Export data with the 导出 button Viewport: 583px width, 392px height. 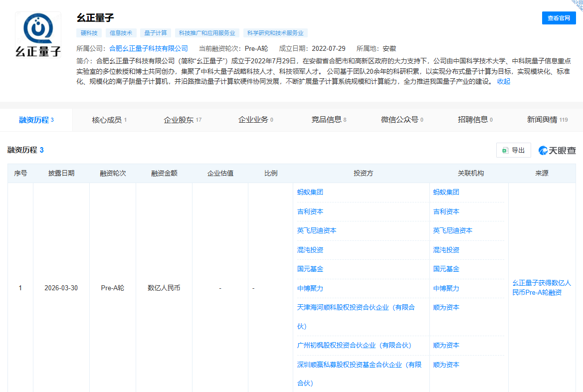tap(514, 150)
